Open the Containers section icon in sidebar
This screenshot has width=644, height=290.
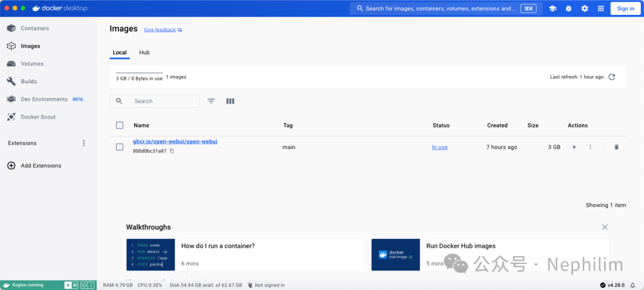(x=11, y=29)
